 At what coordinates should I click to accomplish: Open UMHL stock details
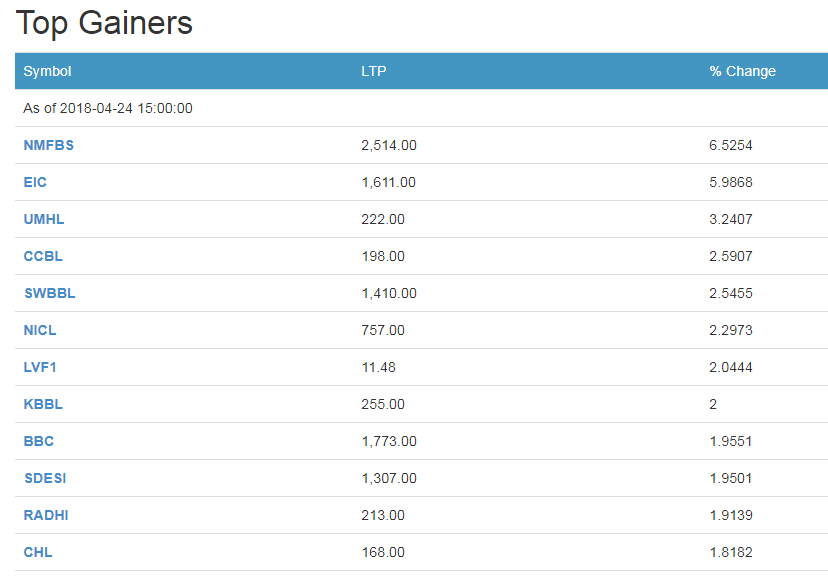coord(44,219)
